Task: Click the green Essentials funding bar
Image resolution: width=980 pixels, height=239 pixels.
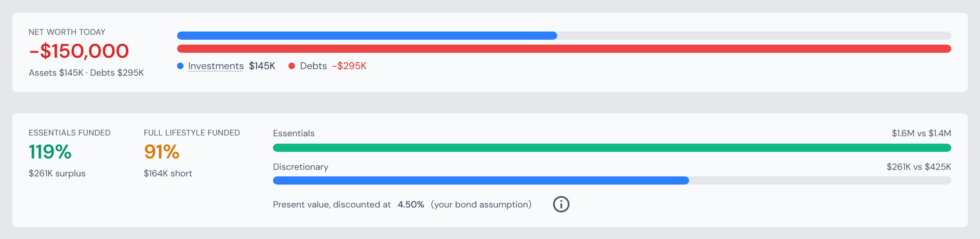Action: [612, 148]
